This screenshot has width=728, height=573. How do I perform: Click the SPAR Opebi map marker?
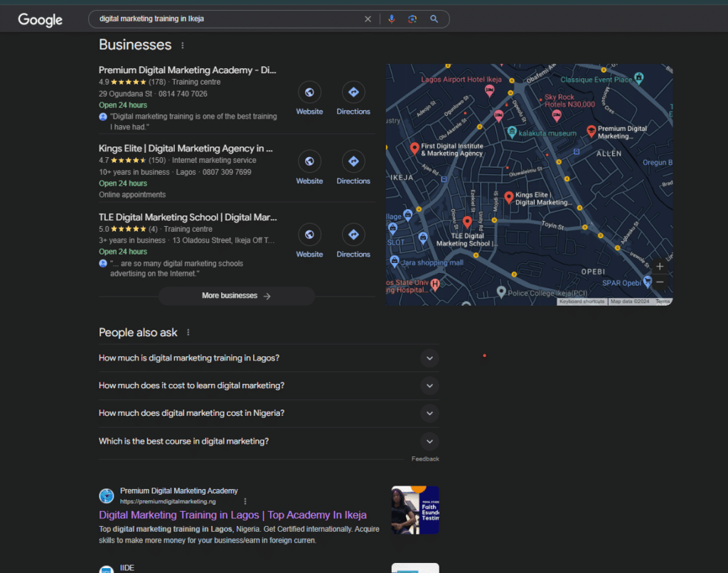(x=647, y=282)
